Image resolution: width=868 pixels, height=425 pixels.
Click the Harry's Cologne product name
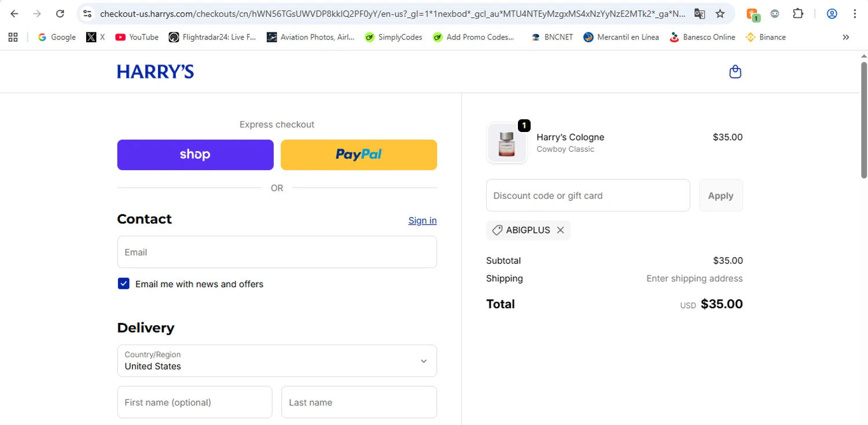[x=570, y=137]
